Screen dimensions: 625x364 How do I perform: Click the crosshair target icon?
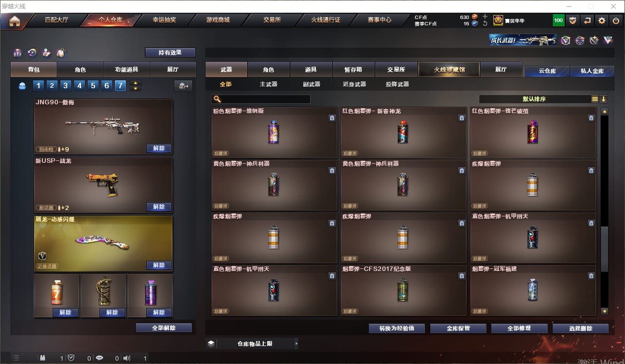(580, 40)
